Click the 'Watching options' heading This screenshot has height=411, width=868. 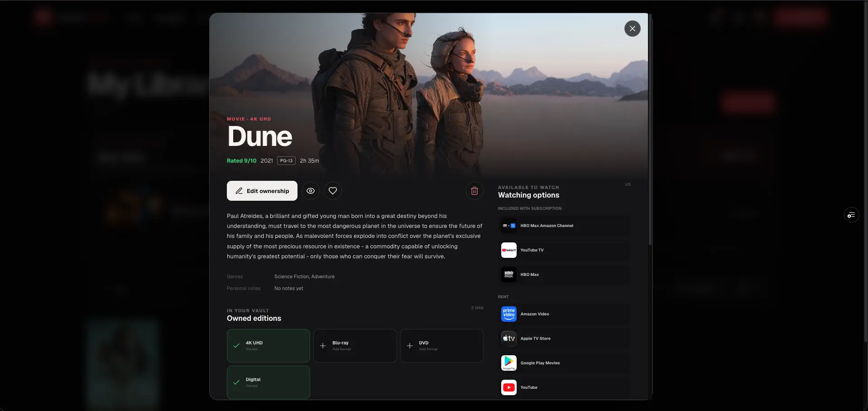pos(528,195)
